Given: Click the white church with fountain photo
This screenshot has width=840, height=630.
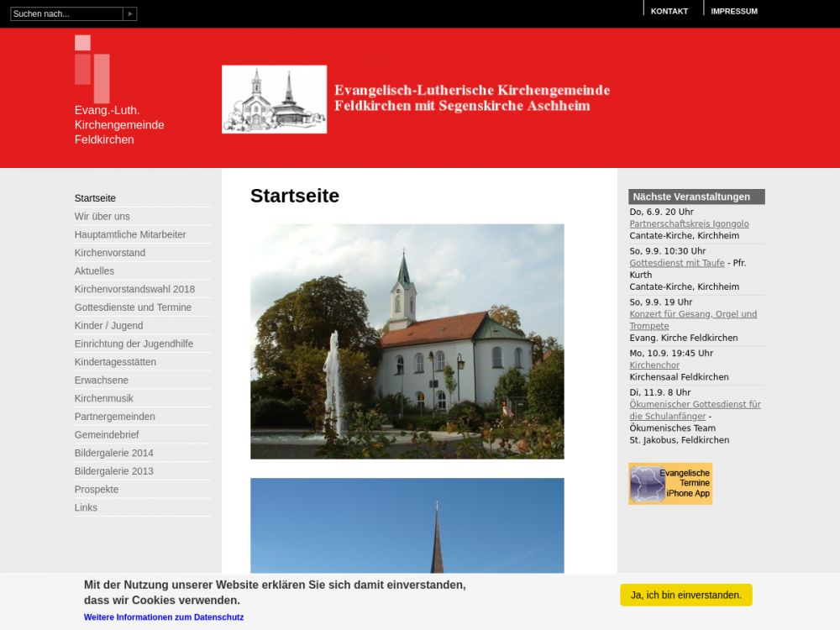Looking at the screenshot, I should click(407, 341).
